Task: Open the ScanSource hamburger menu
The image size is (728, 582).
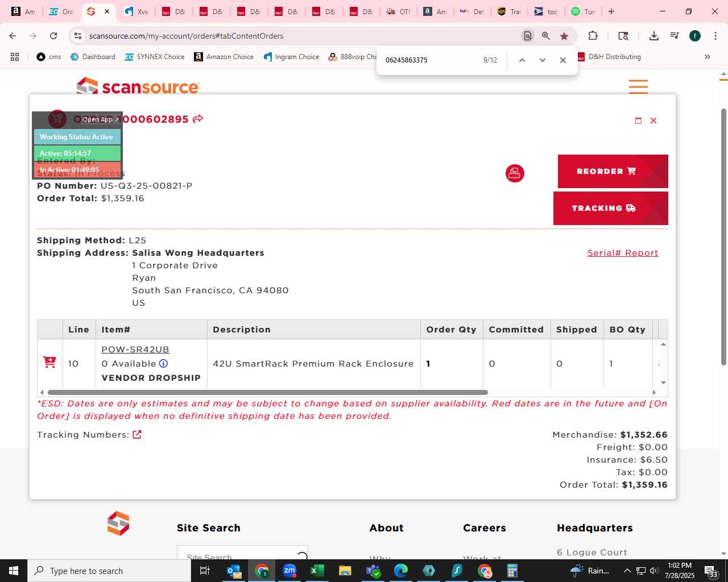Action: pos(638,87)
